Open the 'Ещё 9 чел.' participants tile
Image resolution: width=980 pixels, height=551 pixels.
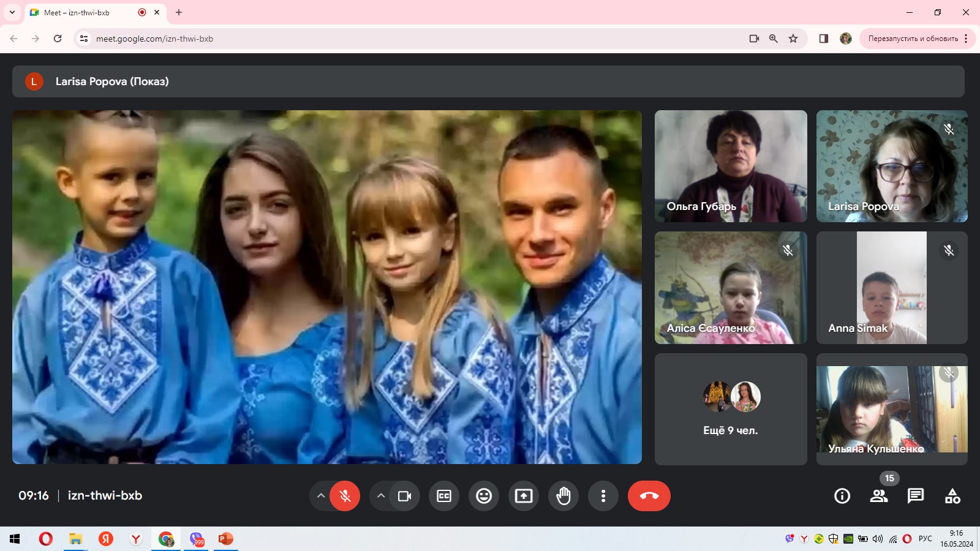point(731,409)
